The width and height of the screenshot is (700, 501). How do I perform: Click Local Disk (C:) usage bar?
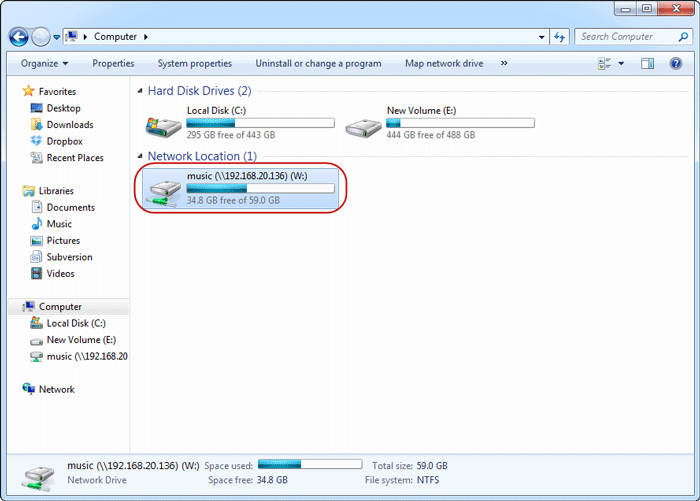click(260, 123)
